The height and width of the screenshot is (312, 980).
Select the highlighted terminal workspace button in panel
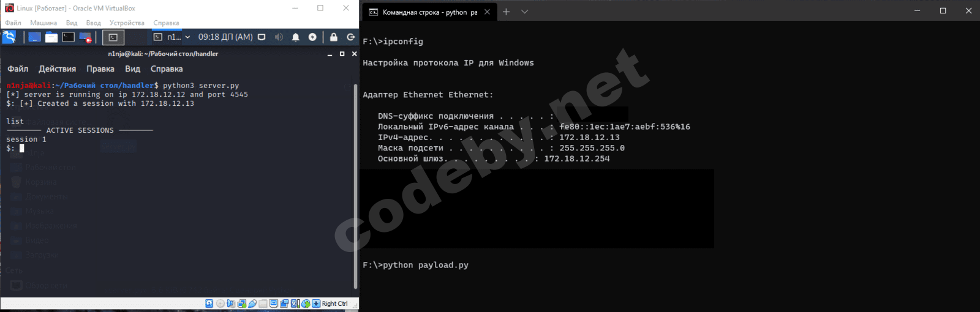click(x=113, y=37)
